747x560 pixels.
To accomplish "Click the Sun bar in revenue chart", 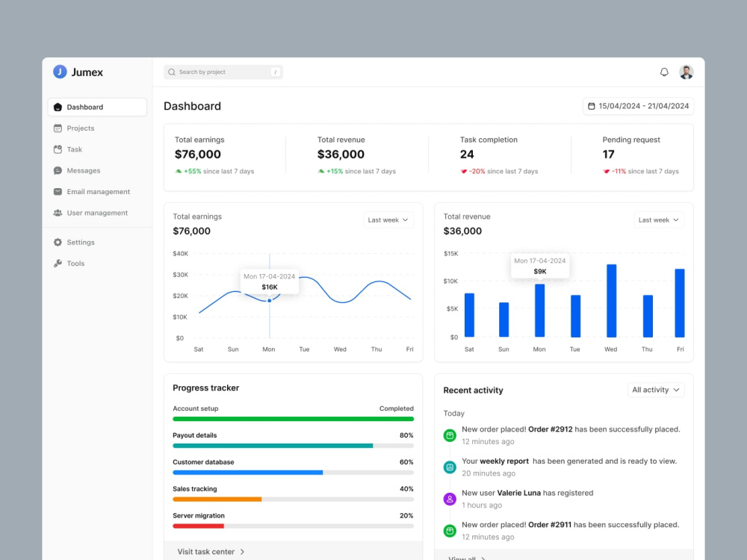I will (503, 320).
